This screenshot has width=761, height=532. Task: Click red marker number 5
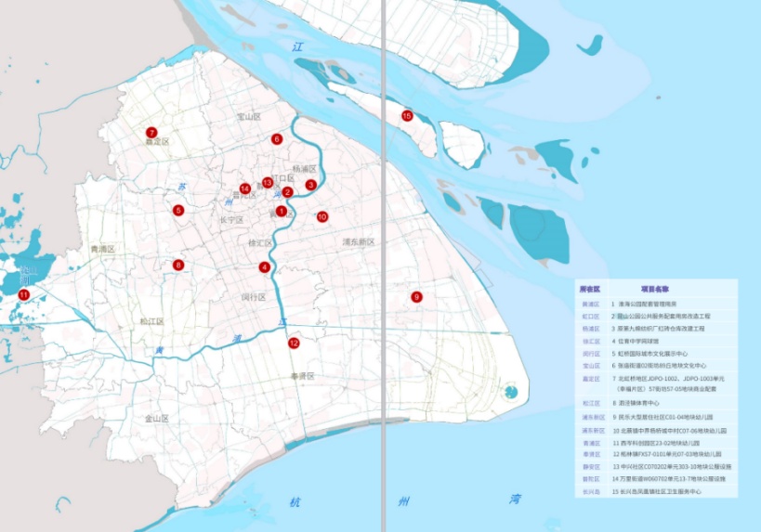click(x=178, y=210)
